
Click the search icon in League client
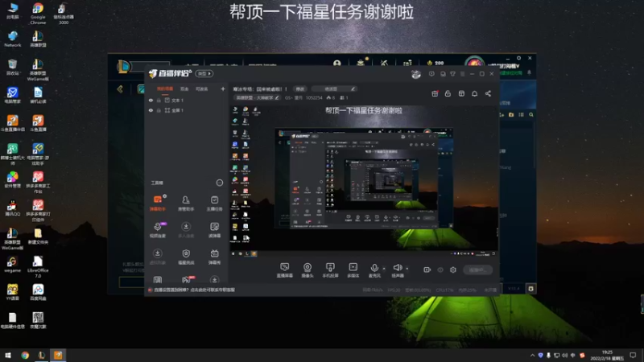click(531, 115)
